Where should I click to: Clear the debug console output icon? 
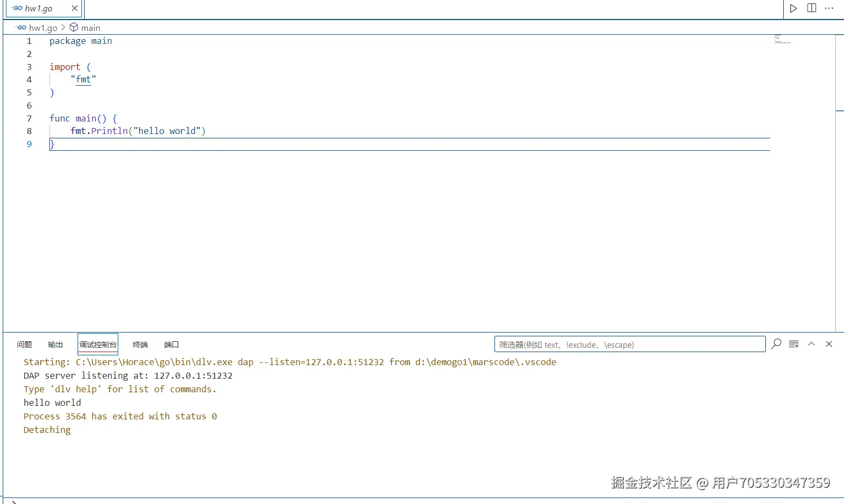point(793,343)
